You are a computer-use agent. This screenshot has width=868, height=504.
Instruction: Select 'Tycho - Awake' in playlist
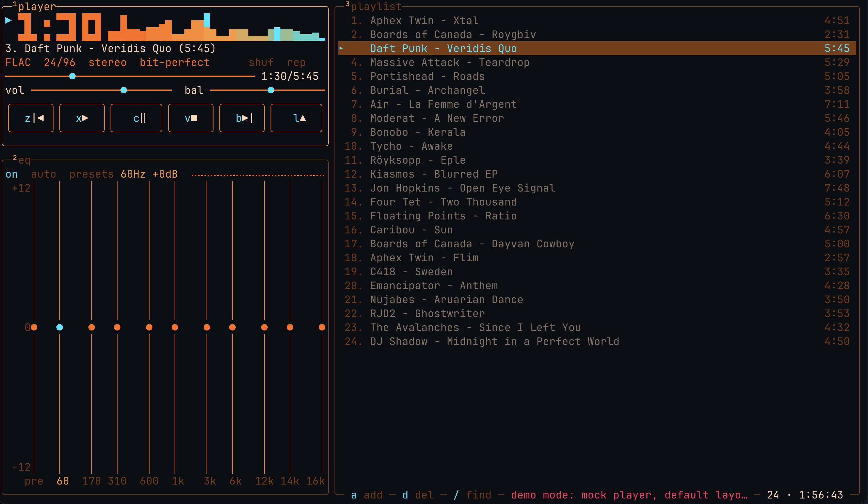[597, 146]
